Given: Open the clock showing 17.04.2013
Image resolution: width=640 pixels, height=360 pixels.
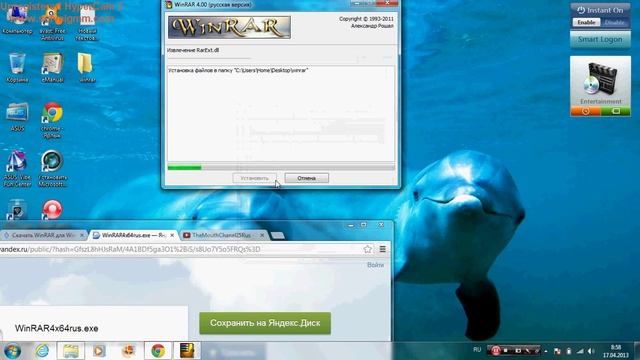Looking at the screenshot, I should [616, 351].
